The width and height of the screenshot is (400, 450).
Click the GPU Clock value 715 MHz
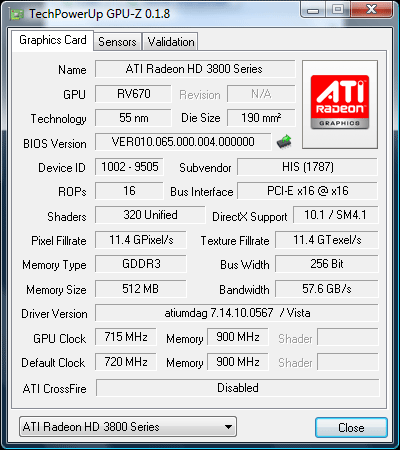tap(126, 337)
